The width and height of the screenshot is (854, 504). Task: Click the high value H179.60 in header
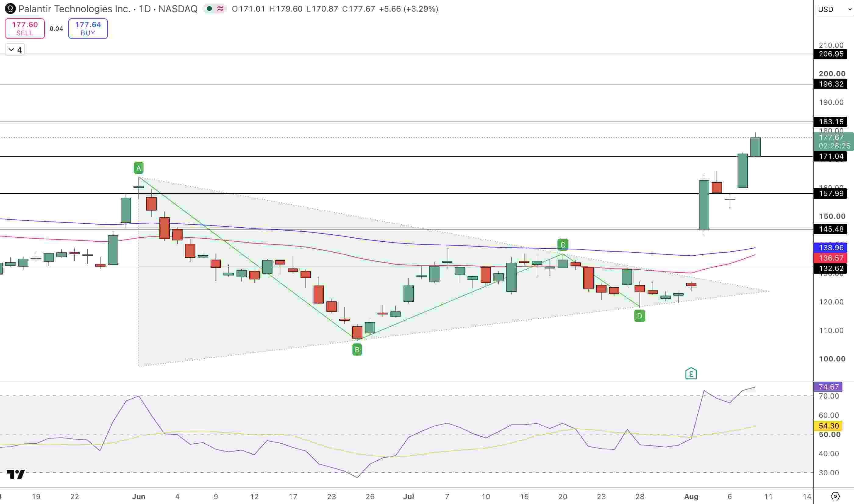[x=286, y=9]
